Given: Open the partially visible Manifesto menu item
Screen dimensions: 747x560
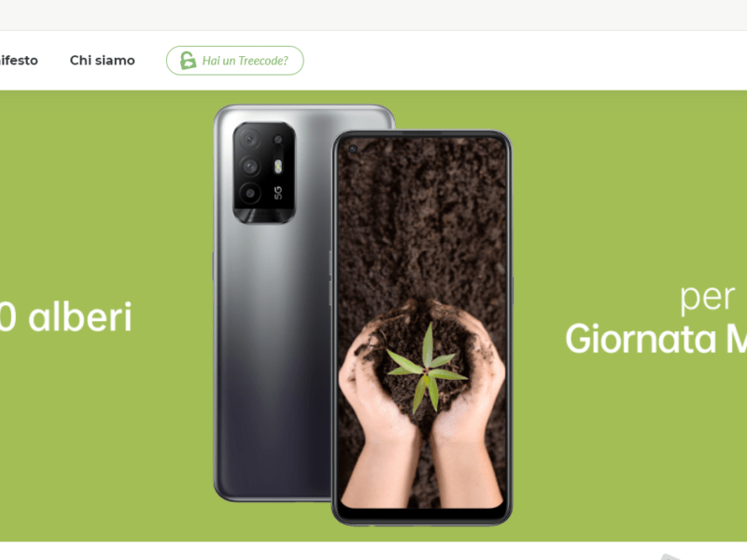Looking at the screenshot, I should [x=19, y=61].
